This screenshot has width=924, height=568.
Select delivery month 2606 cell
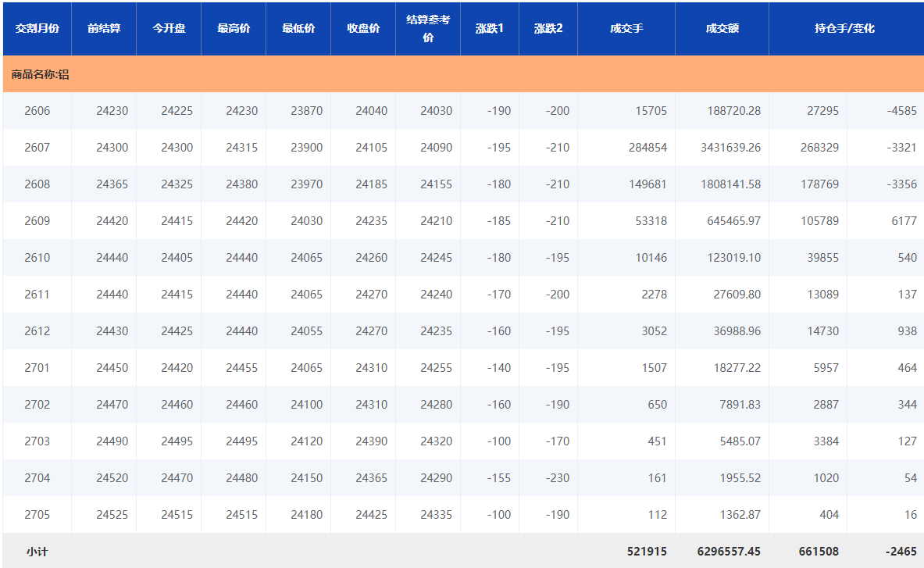click(37, 111)
